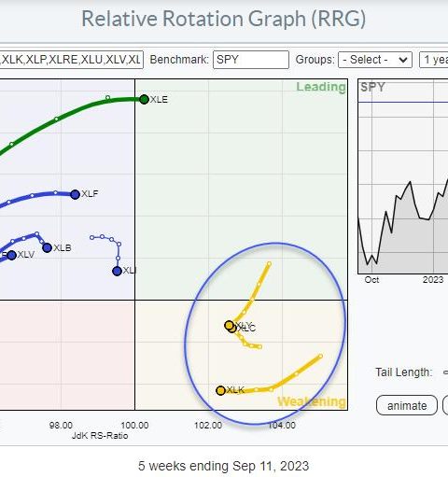Viewport: 448px width, 477px height.
Task: Click the XLE label text
Action: [159, 100]
